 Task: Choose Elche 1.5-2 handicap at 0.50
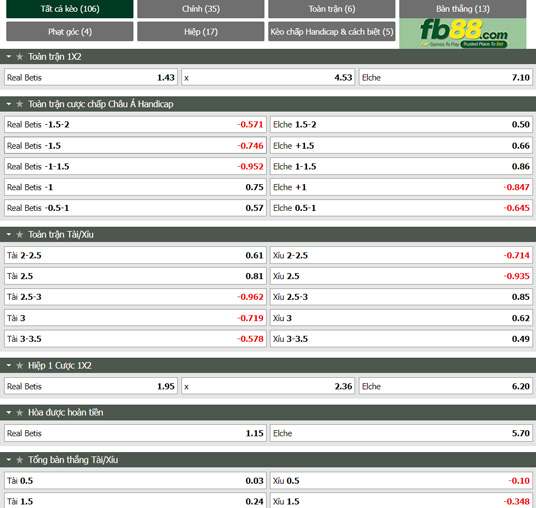tap(401, 124)
